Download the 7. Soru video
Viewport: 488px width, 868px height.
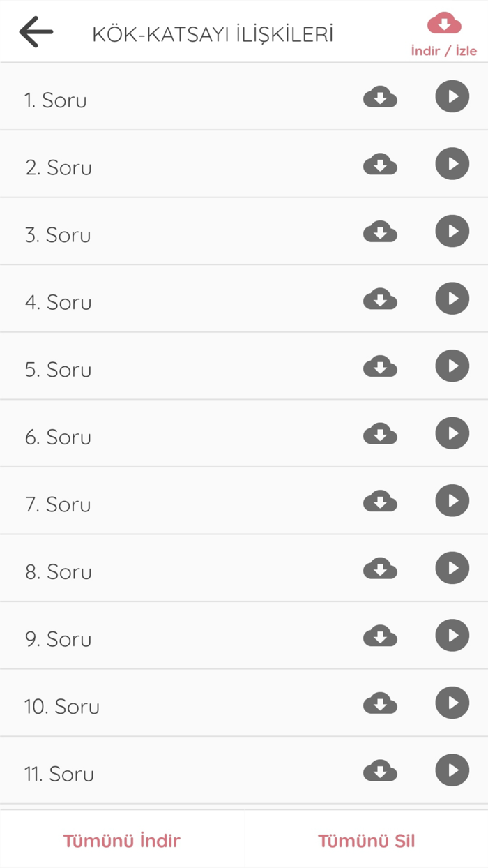tap(380, 500)
